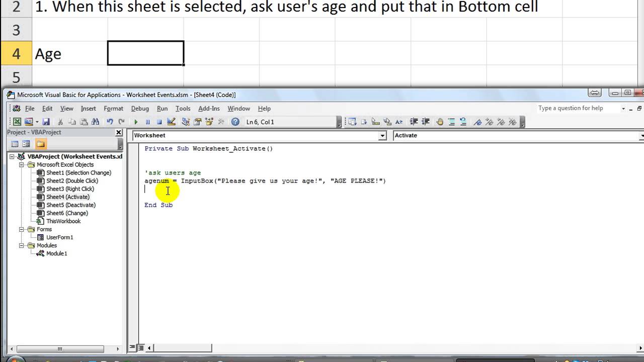
Task: Select the Save icon in VBA editor
Action: point(46,122)
